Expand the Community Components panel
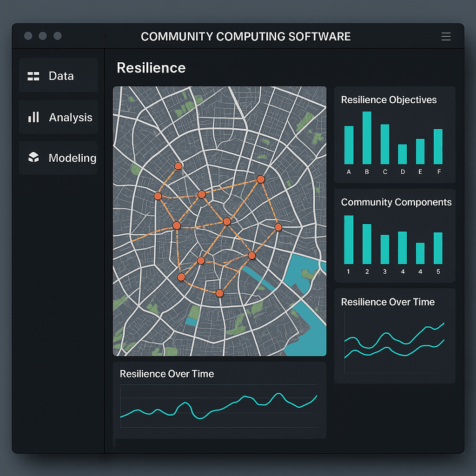 [396, 202]
